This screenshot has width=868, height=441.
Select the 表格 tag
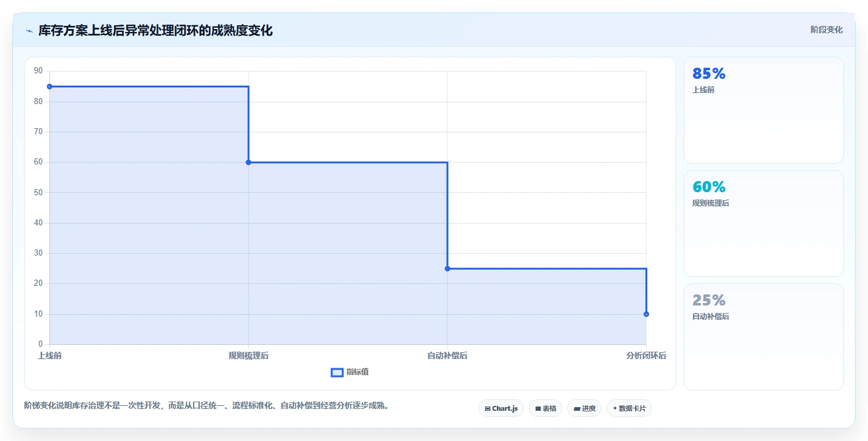tap(546, 408)
